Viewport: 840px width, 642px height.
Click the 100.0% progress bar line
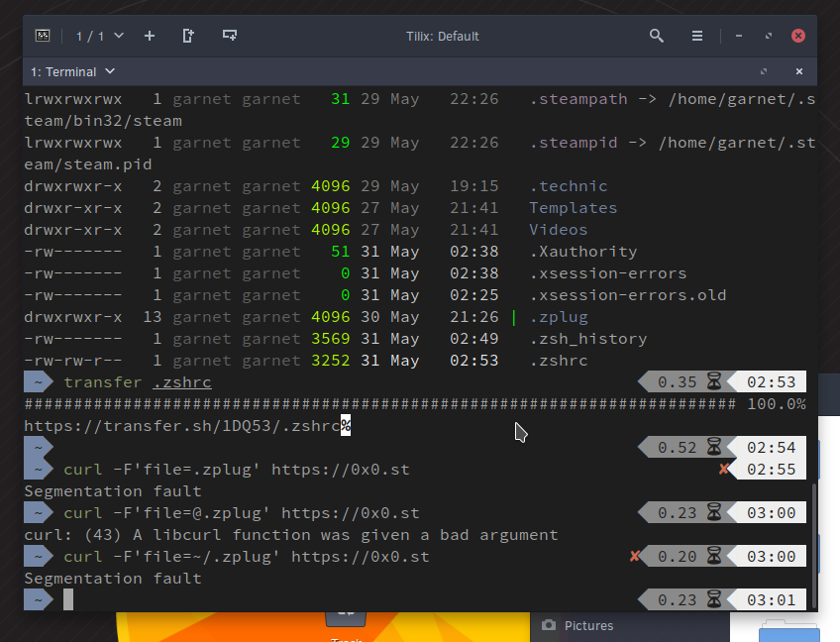point(415,404)
